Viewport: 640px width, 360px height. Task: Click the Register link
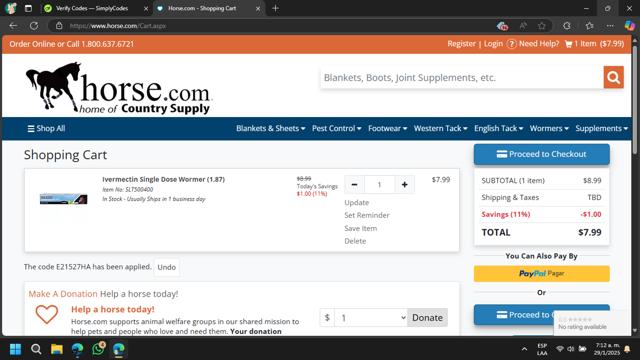(x=461, y=44)
